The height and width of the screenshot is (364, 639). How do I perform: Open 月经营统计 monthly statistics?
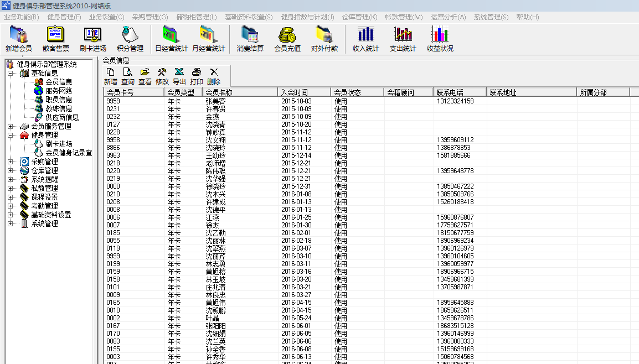click(208, 39)
